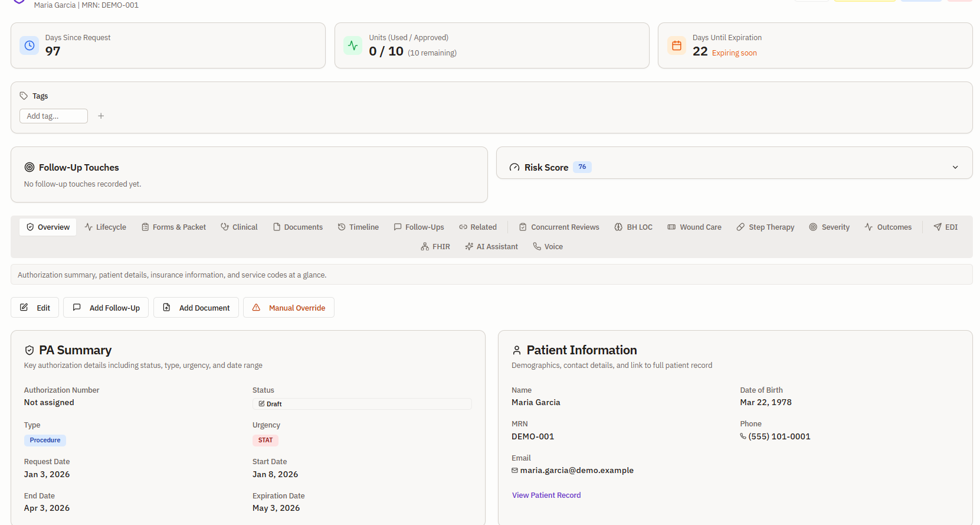Click the gauge icon beside Risk Score
The image size is (980, 525).
pos(514,168)
